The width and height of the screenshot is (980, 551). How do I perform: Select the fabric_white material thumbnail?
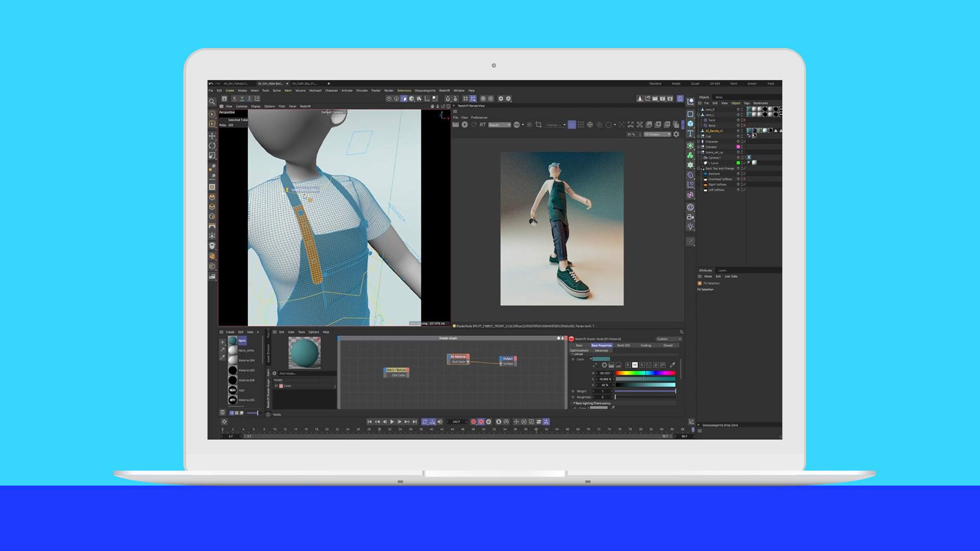(233, 350)
